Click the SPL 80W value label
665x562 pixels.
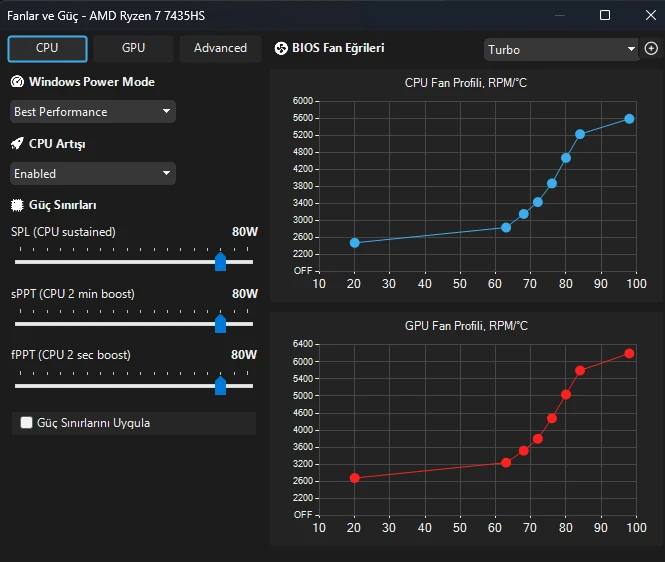tap(245, 232)
